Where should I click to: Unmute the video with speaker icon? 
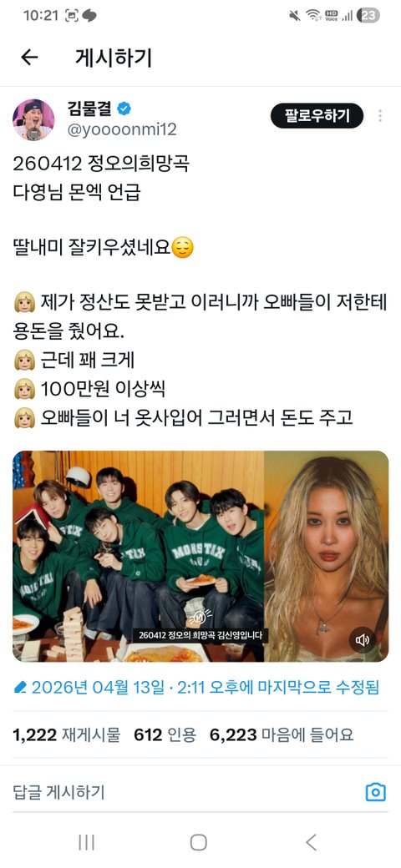tap(363, 640)
